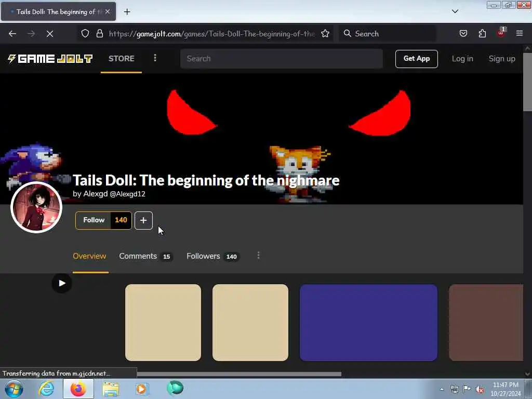Screen dimensions: 532x399
Task: Click the green round taskbar app icon
Action: pos(175,388)
